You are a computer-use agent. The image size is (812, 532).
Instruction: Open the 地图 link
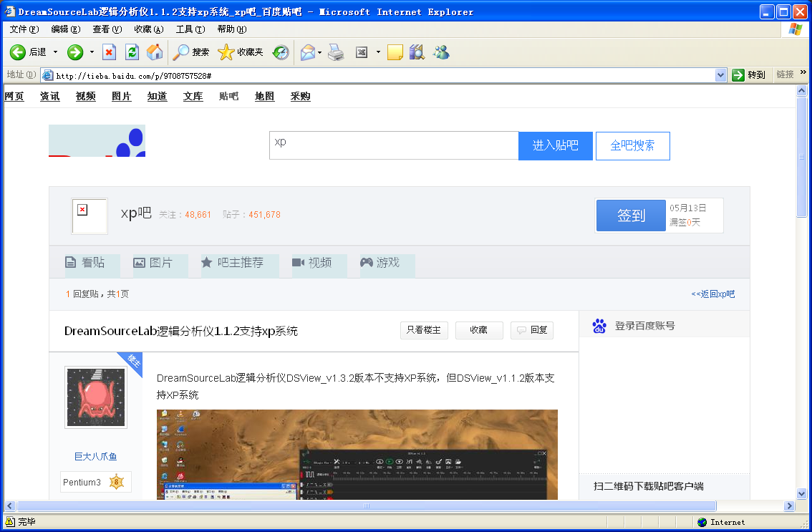(x=264, y=97)
